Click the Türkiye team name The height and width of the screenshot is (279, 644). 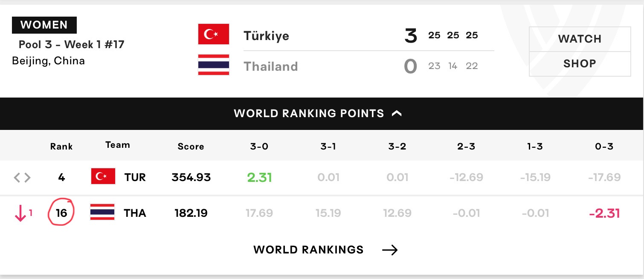[x=266, y=35]
